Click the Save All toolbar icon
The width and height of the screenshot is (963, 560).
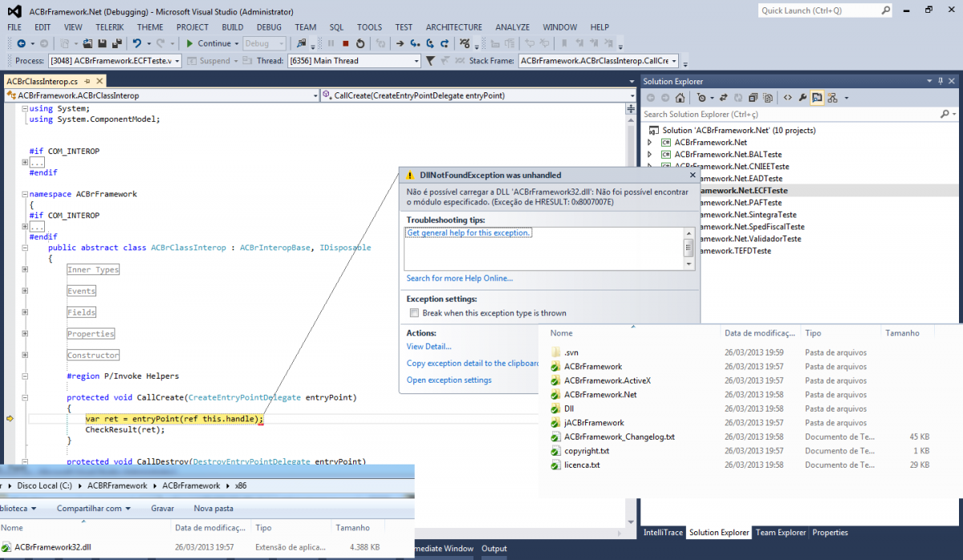[116, 43]
